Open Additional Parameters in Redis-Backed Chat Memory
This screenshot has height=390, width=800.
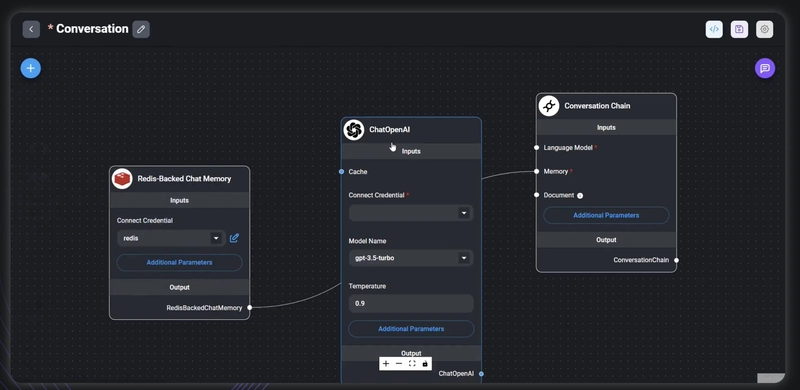(179, 262)
